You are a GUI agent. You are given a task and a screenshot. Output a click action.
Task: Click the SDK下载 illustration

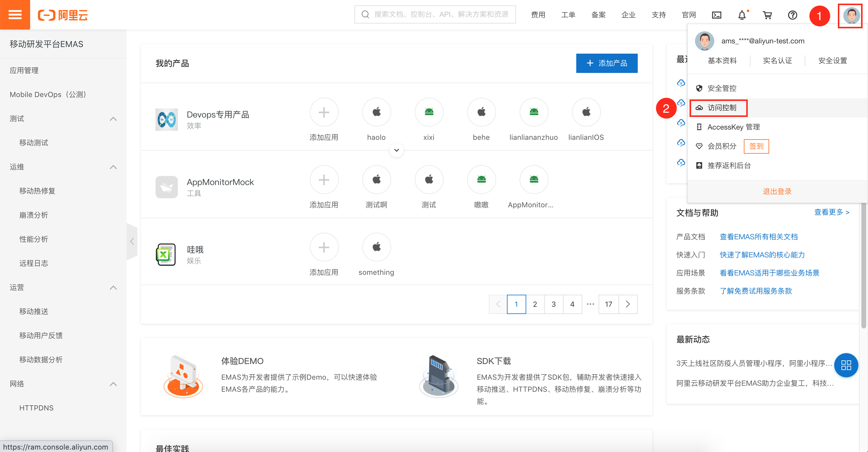coord(439,376)
